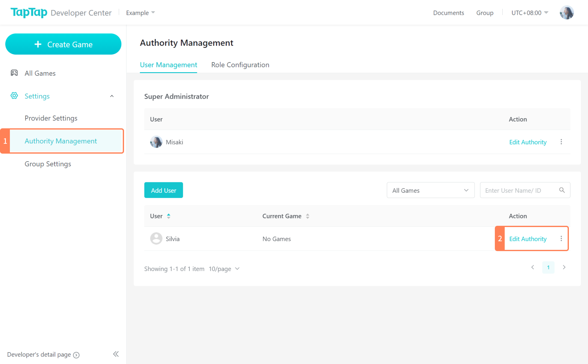Click the TapTap logo
The image size is (588, 364).
[x=29, y=12]
